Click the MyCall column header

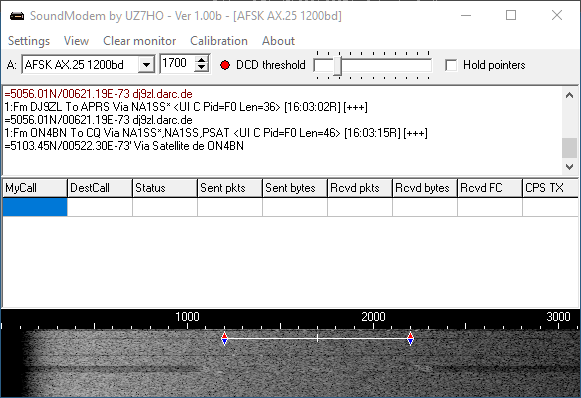(35, 188)
